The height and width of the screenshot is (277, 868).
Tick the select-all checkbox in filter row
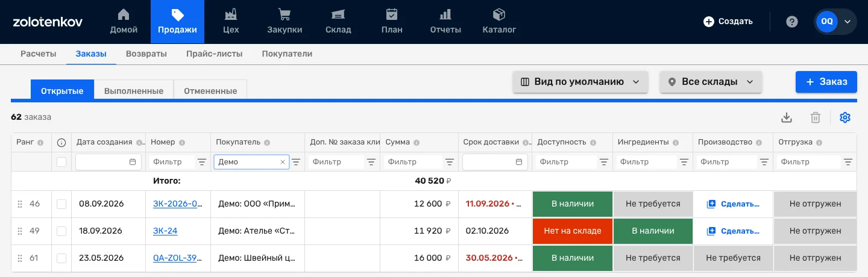coord(61,162)
